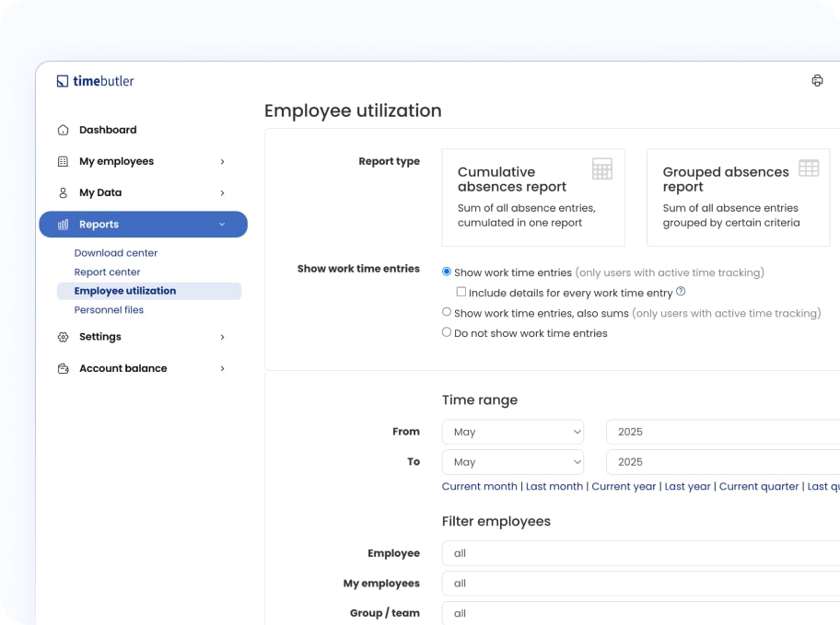
Task: Click the Settings gear icon
Action: [x=63, y=337]
